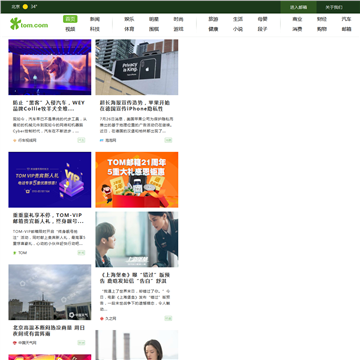360x360 pixels.
Task: Open the 汽车 section
Action: (x=346, y=19)
